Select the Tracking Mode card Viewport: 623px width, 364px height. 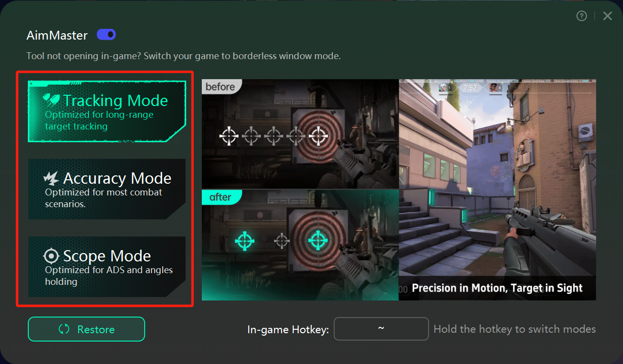[x=107, y=111]
